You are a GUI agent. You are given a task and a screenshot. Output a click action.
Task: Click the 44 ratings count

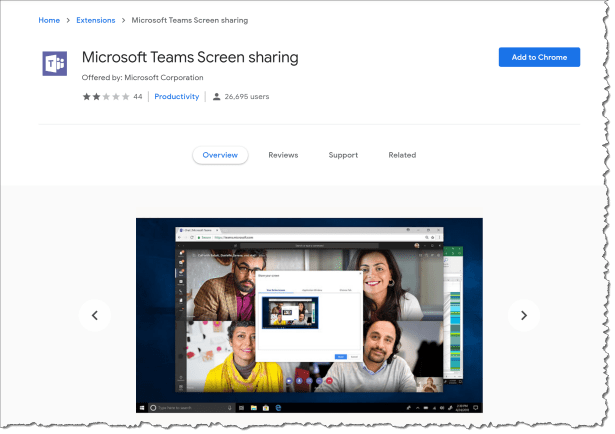(x=138, y=96)
